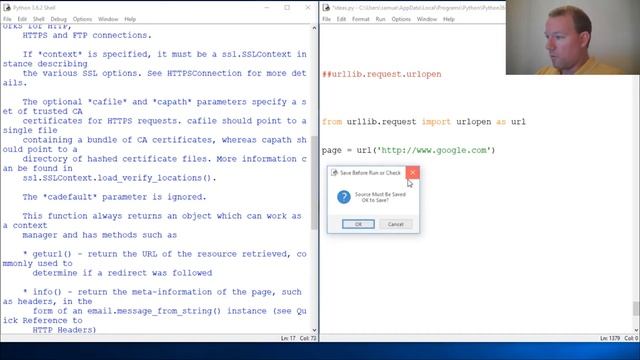Open Format menu in the editor window
640x360 pixels.
pos(361,19)
